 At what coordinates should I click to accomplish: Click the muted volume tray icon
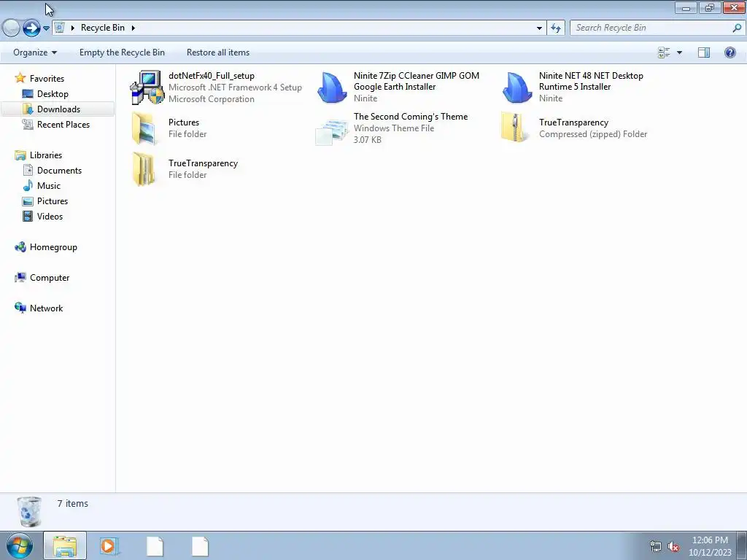[x=673, y=546]
